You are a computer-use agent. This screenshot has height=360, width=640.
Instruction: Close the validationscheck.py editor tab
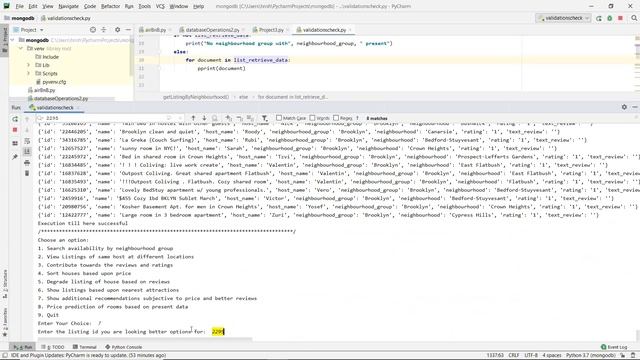click(350, 30)
